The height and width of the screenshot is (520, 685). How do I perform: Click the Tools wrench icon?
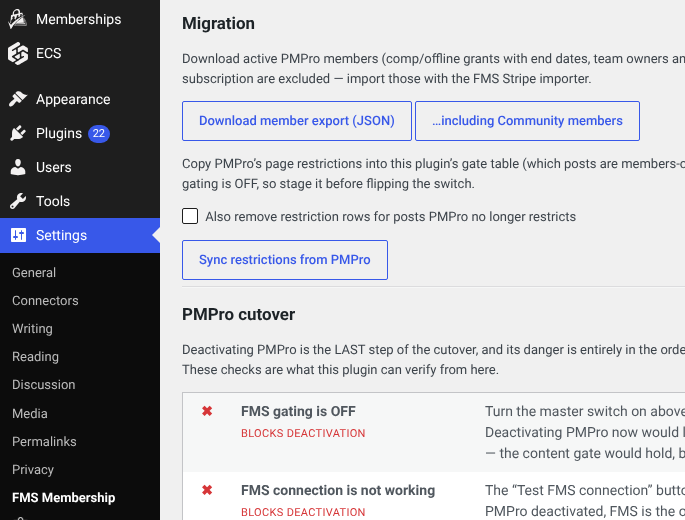(18, 201)
